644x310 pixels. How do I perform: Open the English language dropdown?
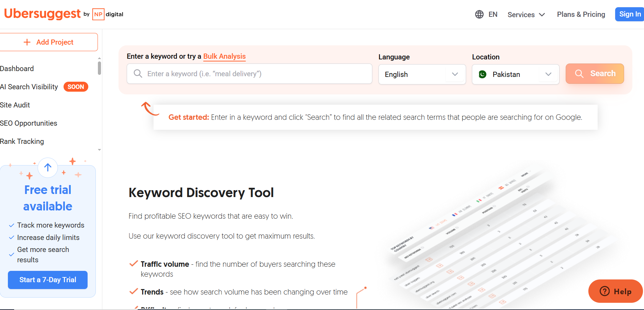[x=422, y=74]
